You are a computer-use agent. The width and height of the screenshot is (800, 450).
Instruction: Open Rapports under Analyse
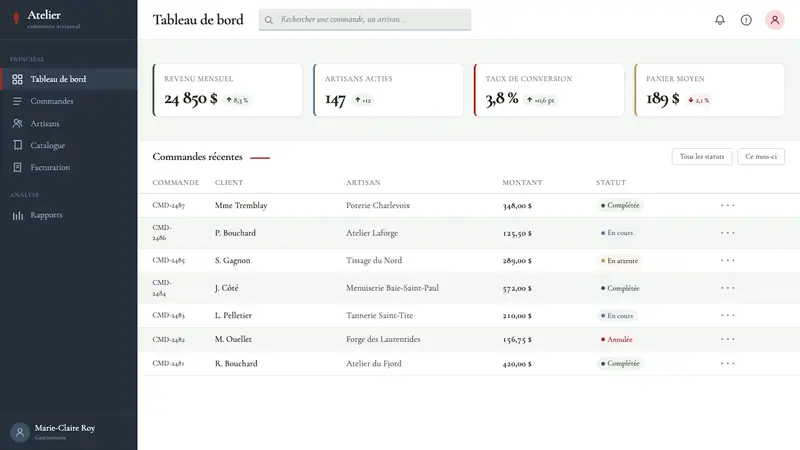[x=68, y=215]
